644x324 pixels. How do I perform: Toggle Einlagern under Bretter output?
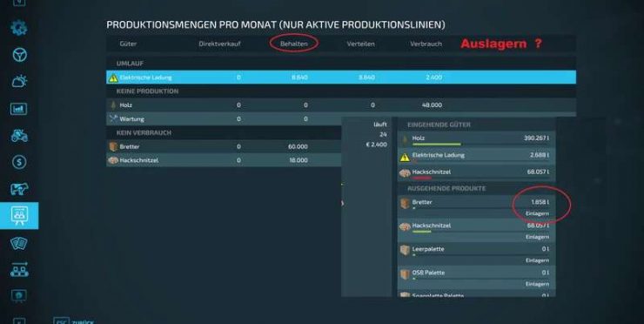point(537,213)
